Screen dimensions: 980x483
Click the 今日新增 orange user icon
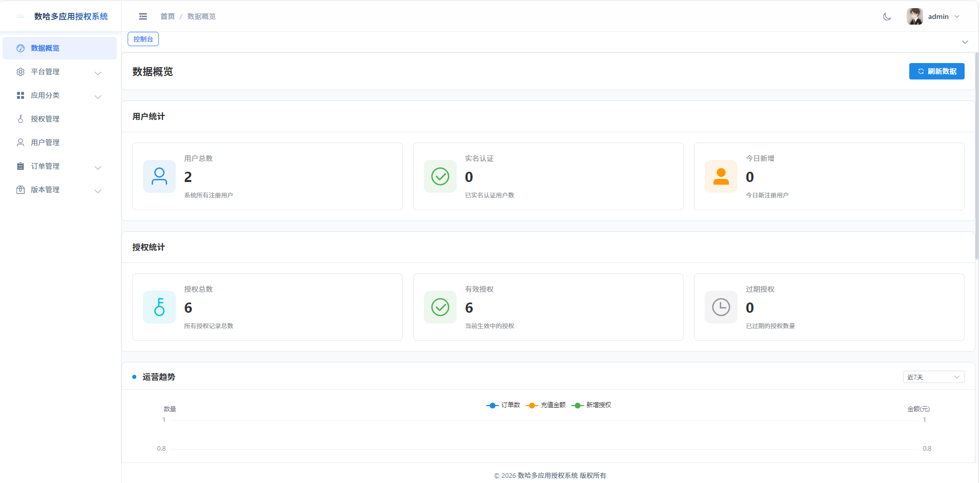point(721,176)
